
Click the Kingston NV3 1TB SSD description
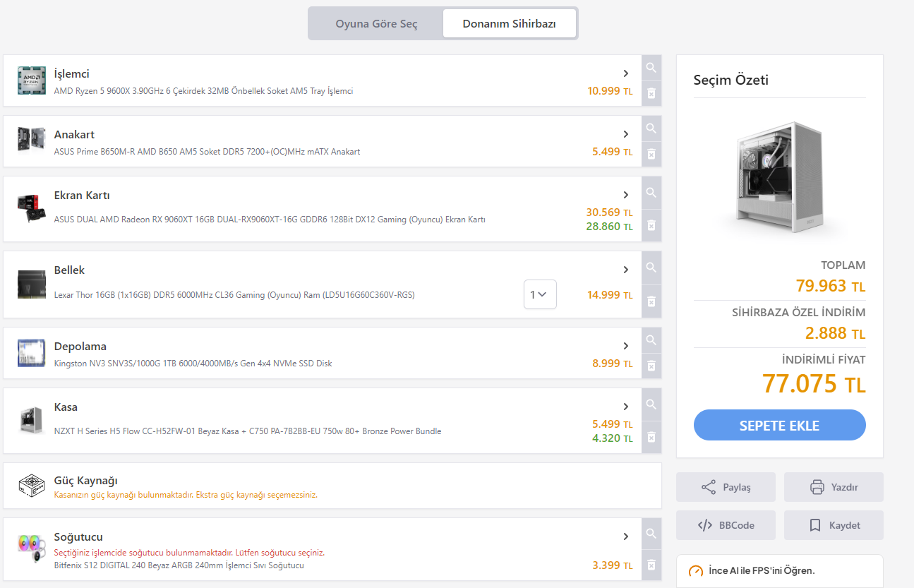click(193, 364)
